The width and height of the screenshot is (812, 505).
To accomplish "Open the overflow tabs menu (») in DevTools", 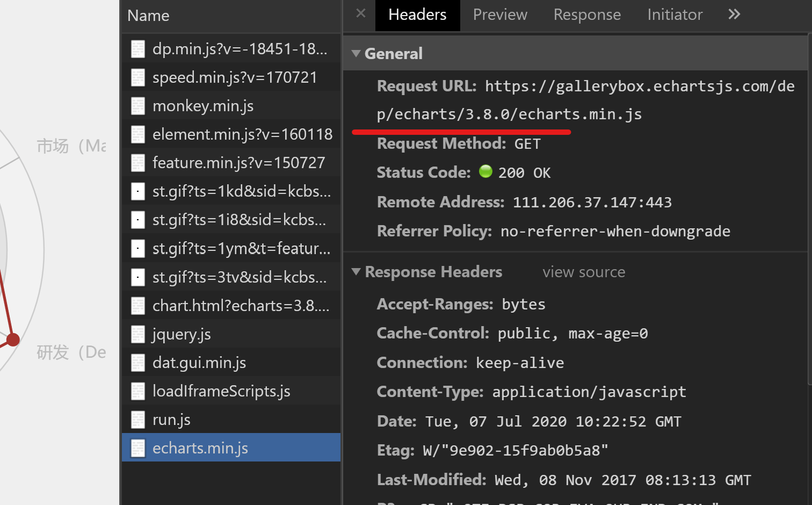I will (x=734, y=15).
